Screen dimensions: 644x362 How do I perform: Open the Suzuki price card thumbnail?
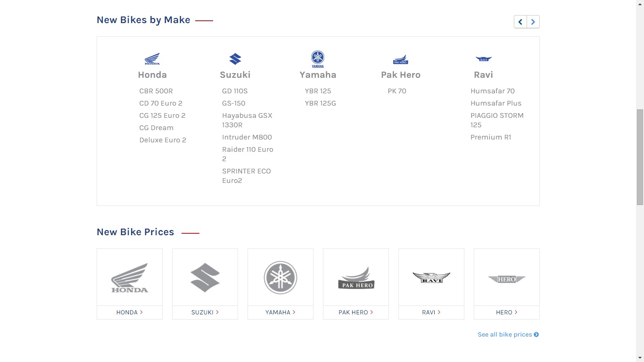(205, 278)
